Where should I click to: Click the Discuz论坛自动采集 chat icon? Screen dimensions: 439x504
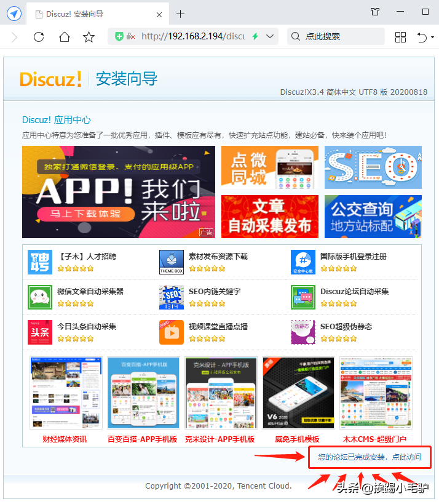303,297
